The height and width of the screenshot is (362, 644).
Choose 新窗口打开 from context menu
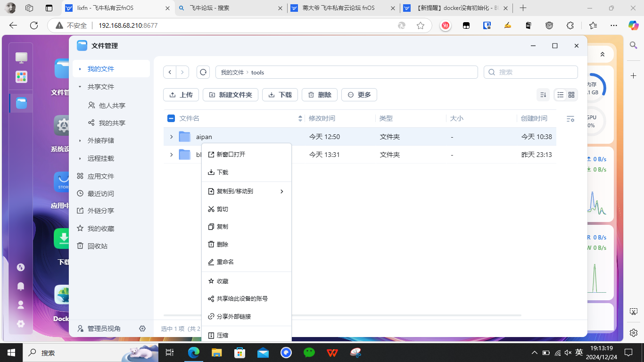(247, 155)
